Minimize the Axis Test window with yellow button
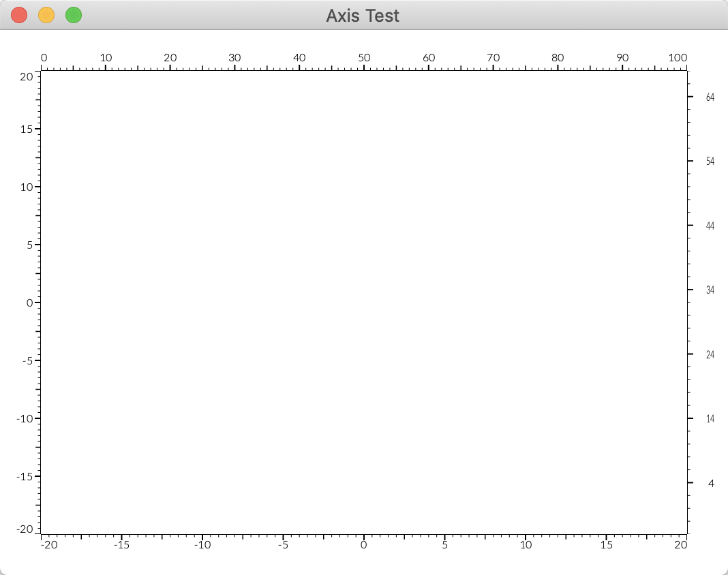728x575 pixels. 46,15
